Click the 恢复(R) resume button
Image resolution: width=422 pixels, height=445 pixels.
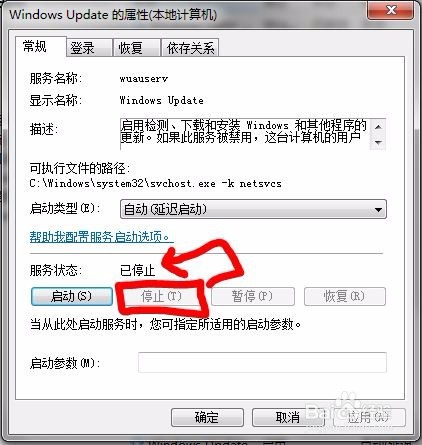tap(345, 296)
